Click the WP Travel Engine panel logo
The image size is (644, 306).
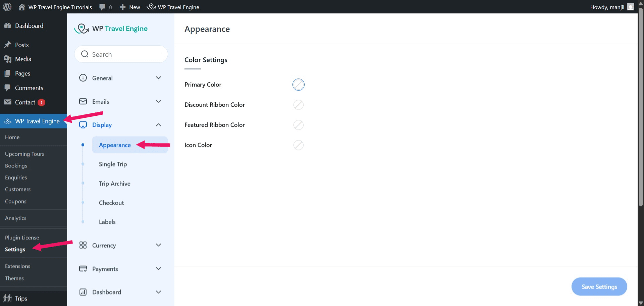111,29
